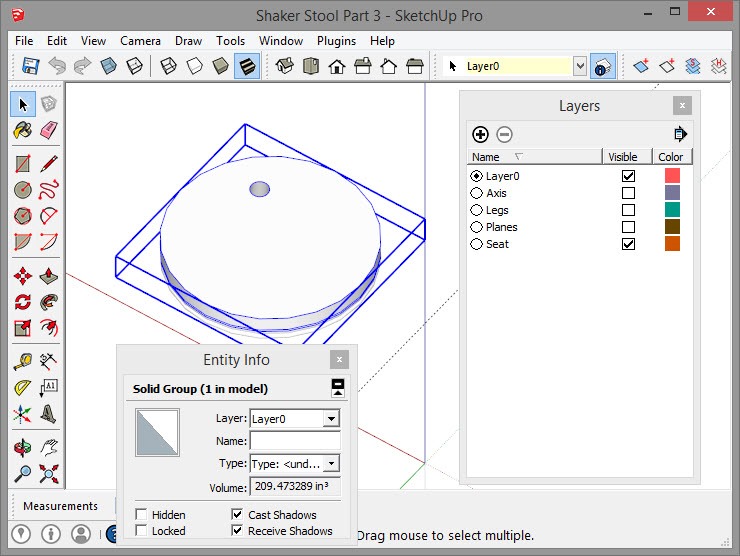Click the Save file icon
The image size is (740, 556).
(x=30, y=66)
